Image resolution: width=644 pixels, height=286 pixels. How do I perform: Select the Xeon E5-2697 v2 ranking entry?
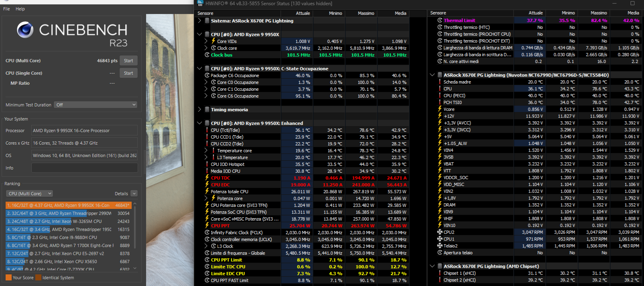(x=69, y=253)
